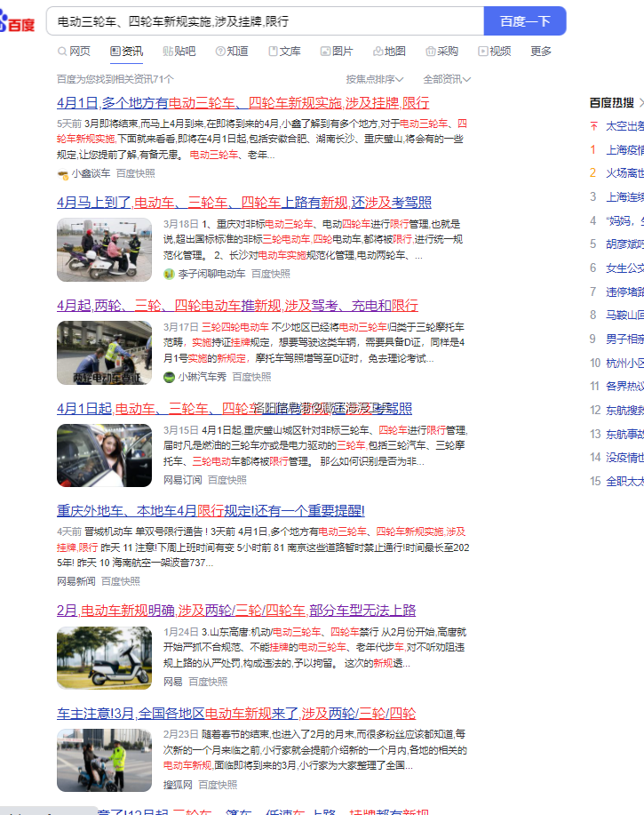
Task: Click the 小琳汽车秀 avatar icon
Action: point(169,378)
